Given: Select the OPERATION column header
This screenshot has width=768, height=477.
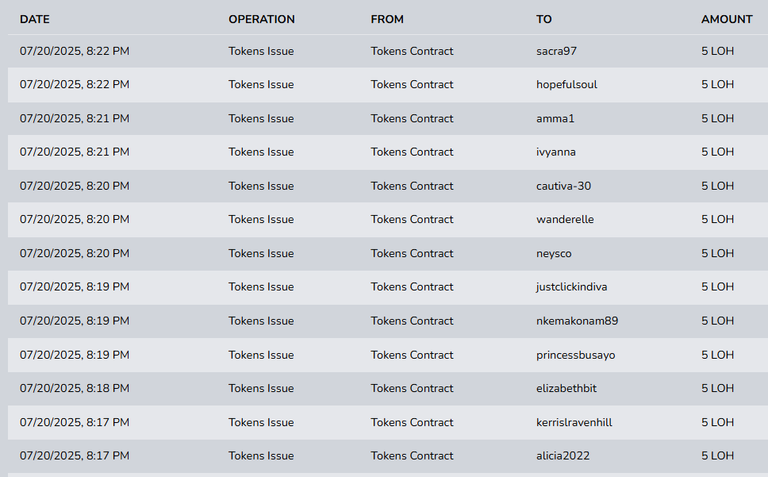Looking at the screenshot, I should click(262, 20).
